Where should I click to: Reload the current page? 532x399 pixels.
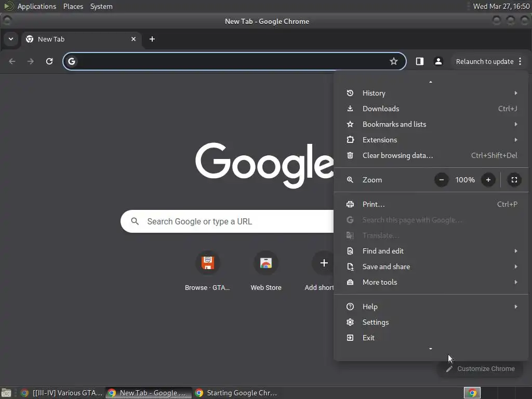(49, 61)
